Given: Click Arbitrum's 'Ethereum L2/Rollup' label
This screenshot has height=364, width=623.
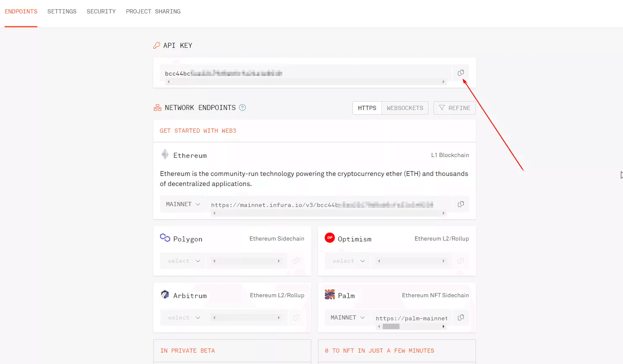Looking at the screenshot, I should pos(277,295).
